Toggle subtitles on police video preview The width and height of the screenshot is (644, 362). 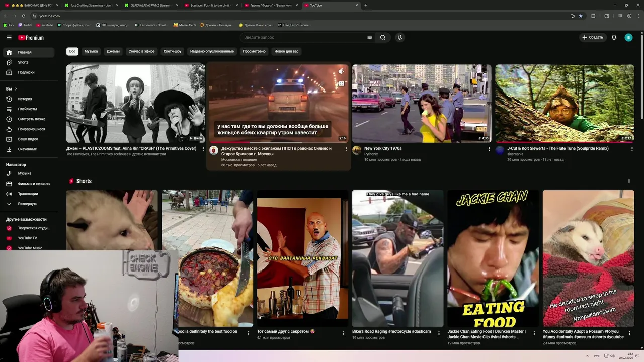(341, 83)
